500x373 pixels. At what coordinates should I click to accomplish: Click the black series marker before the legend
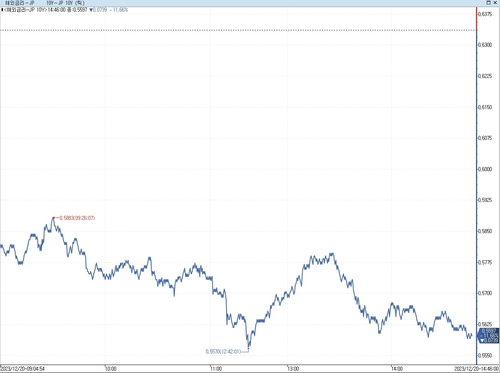tap(2, 10)
